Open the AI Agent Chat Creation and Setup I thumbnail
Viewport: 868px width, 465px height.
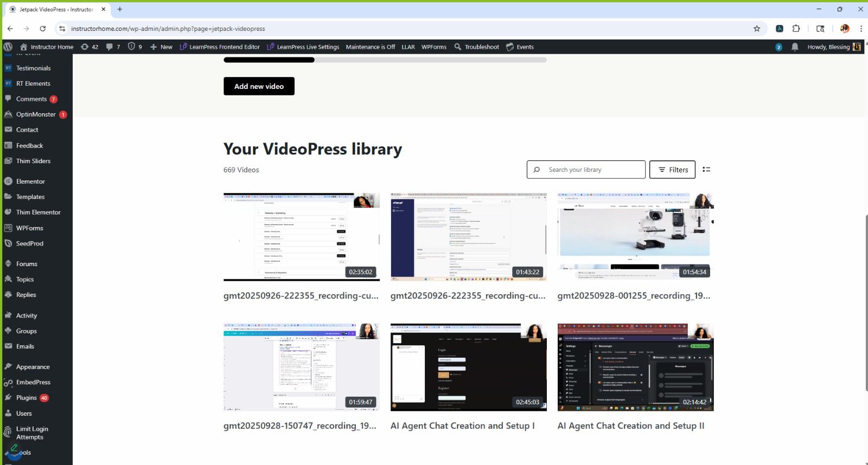point(468,367)
